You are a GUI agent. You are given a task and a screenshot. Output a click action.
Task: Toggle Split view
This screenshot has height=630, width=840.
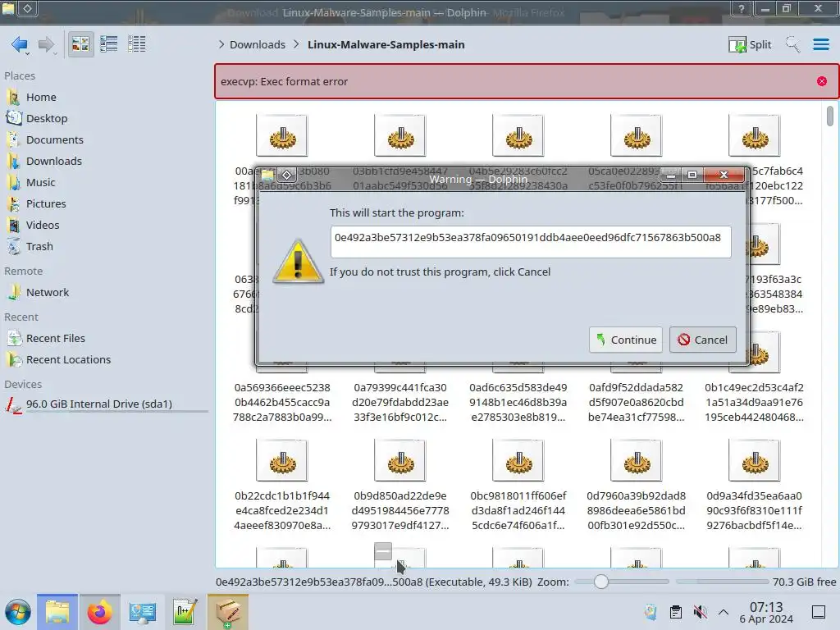click(750, 44)
